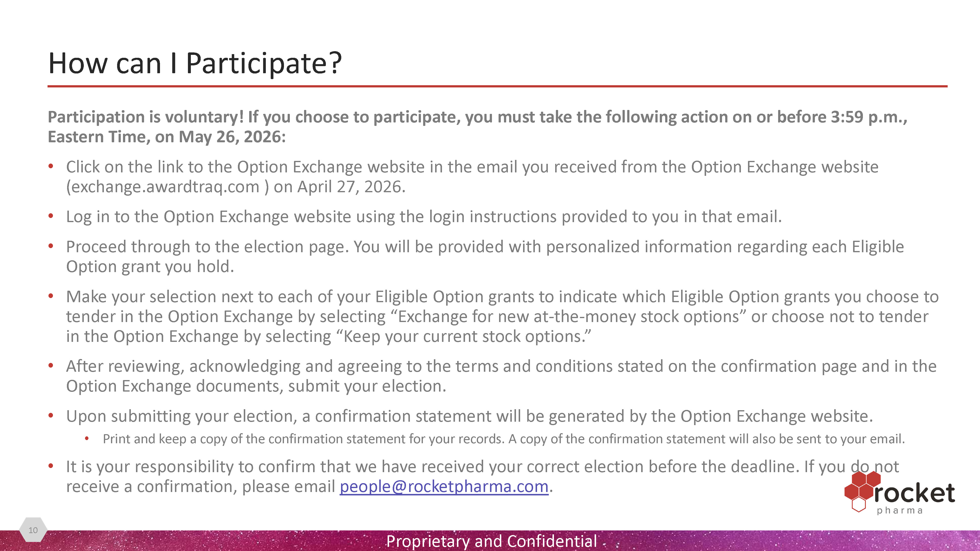Click the slide number 10 hexagon badge

[33, 530]
